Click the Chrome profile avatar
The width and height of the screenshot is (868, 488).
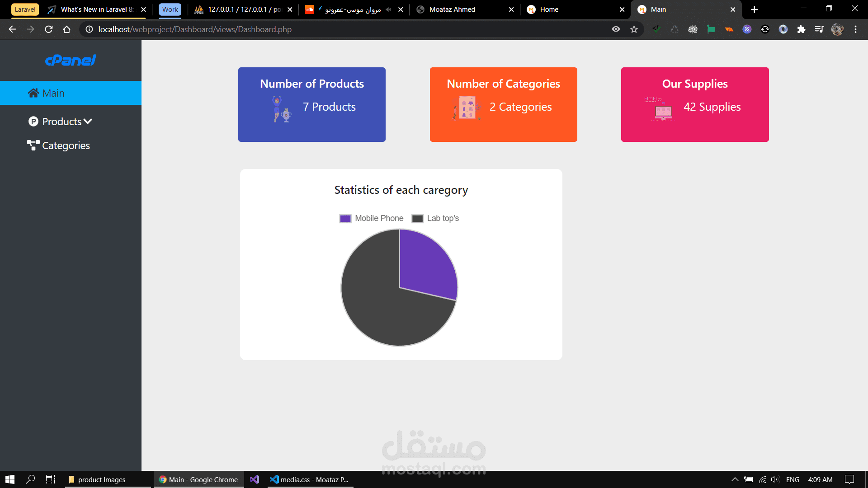(837, 29)
